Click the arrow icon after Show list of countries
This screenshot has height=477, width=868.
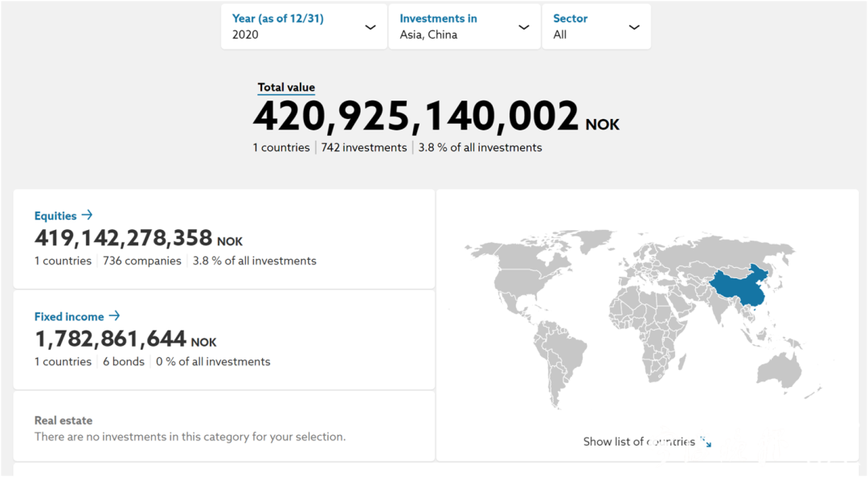click(706, 442)
